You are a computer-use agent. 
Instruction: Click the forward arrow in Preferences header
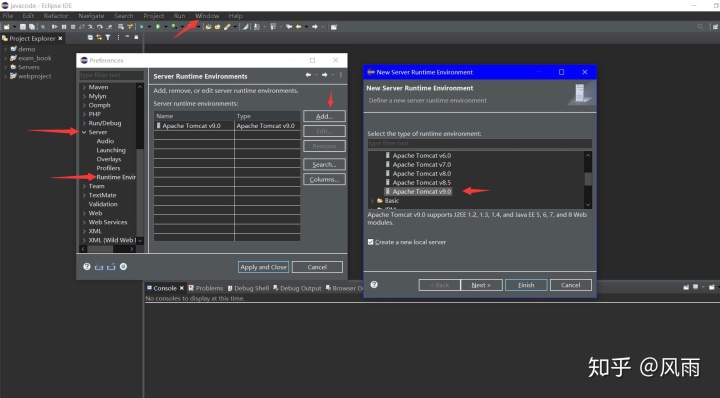324,75
